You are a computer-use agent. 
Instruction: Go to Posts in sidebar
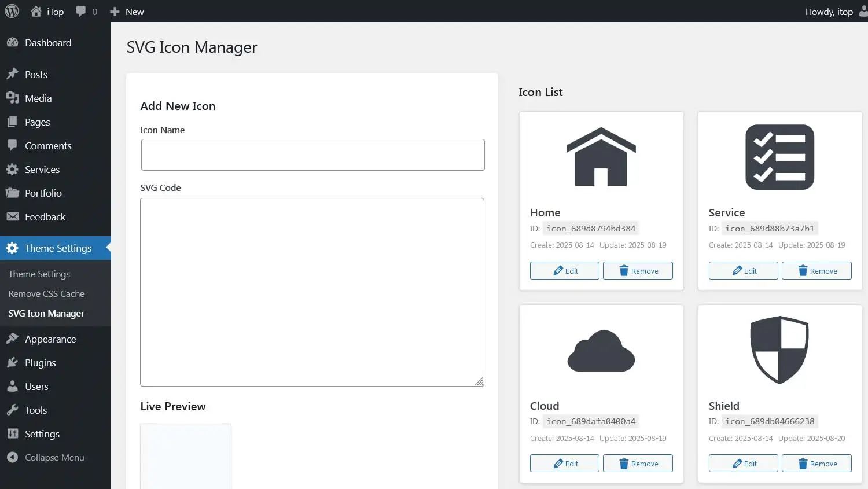pyautogui.click(x=56, y=74)
